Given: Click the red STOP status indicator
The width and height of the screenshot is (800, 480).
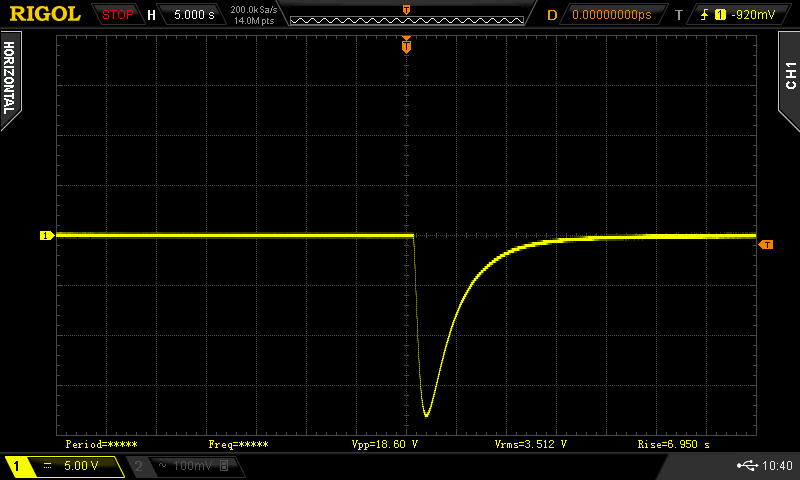Looking at the screenshot, I should (117, 15).
